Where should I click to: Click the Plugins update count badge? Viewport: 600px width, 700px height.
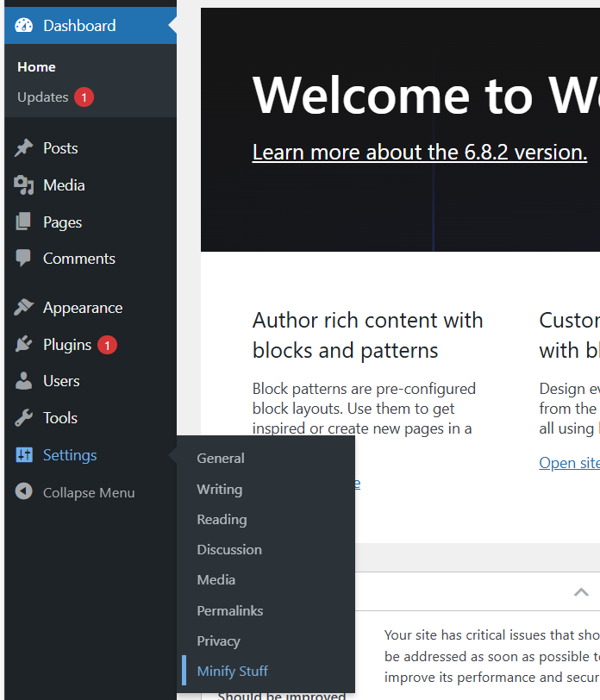[x=107, y=345]
